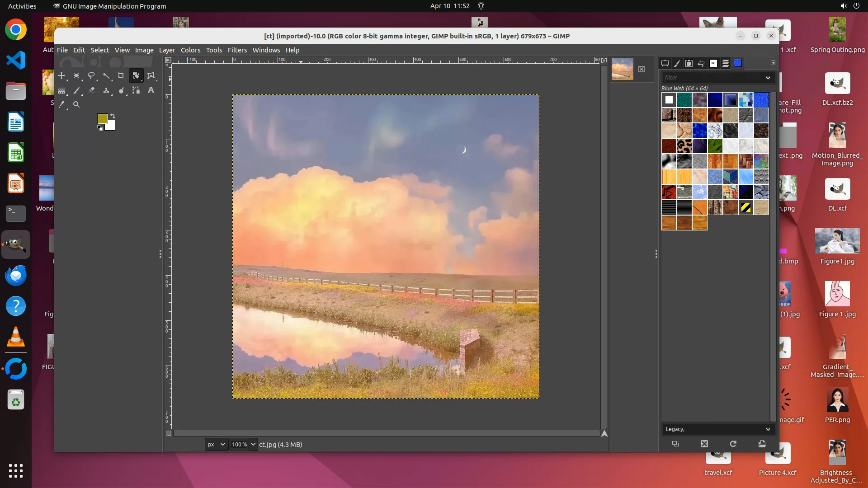This screenshot has height=488, width=868.
Task: Select the Crop tool
Action: [x=121, y=75]
